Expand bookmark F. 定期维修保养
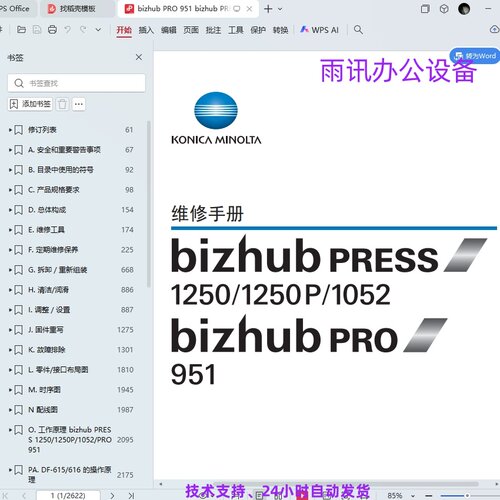500x500 pixels. click(x=10, y=250)
